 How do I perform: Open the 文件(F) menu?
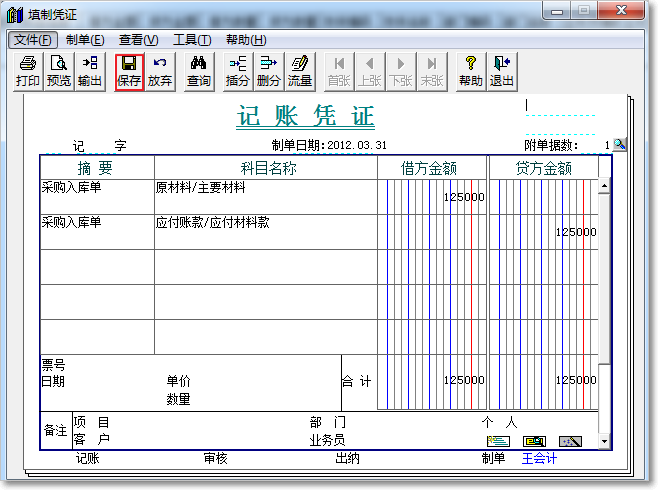point(33,40)
